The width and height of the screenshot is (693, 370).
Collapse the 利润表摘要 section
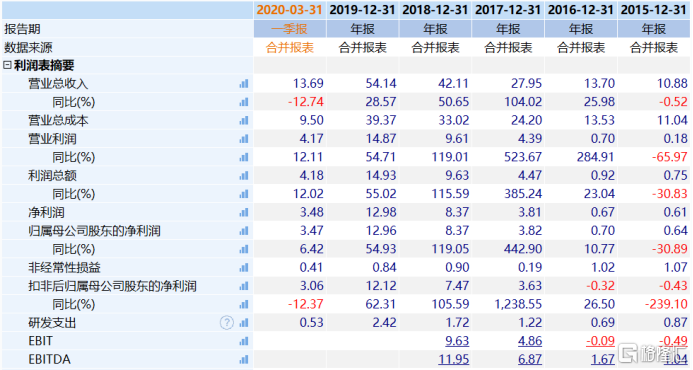[7, 65]
